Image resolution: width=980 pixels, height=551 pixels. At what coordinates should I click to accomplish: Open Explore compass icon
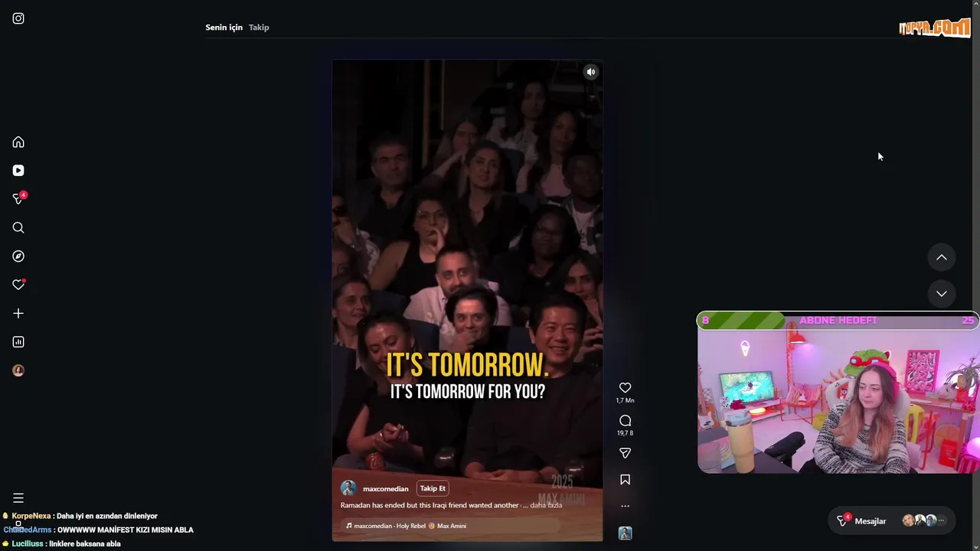pos(18,256)
